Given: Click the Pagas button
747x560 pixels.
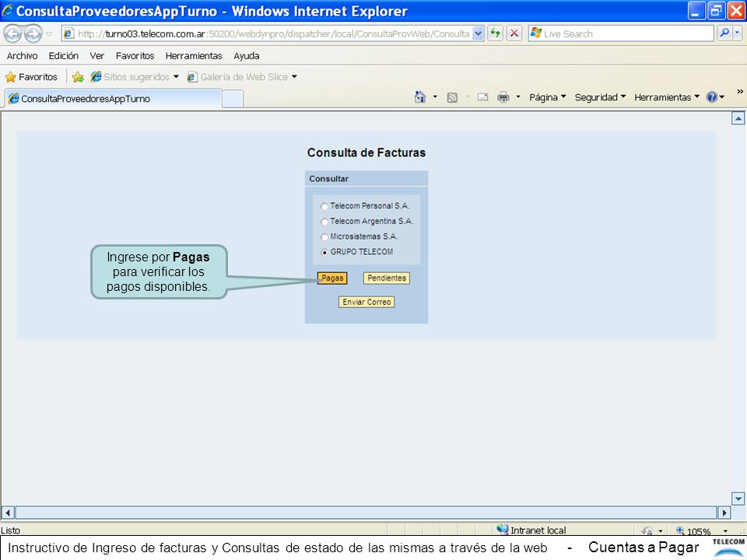Looking at the screenshot, I should click(x=332, y=278).
